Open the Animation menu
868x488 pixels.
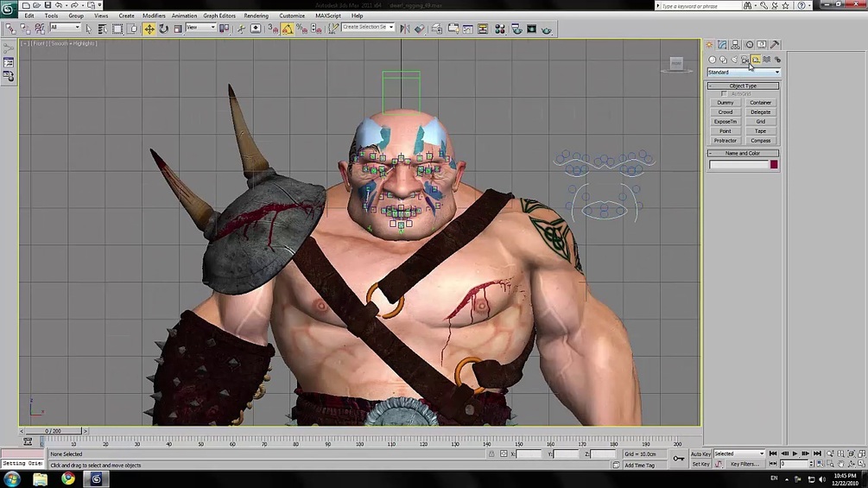(x=184, y=16)
